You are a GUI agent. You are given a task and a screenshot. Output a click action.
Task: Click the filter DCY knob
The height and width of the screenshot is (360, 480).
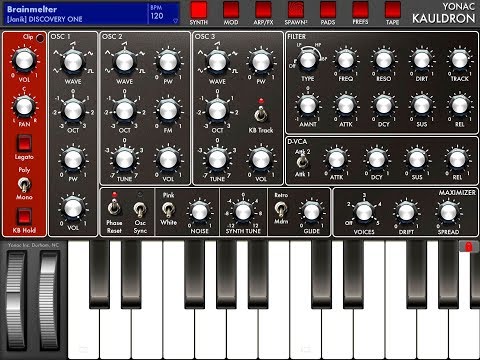point(383,106)
